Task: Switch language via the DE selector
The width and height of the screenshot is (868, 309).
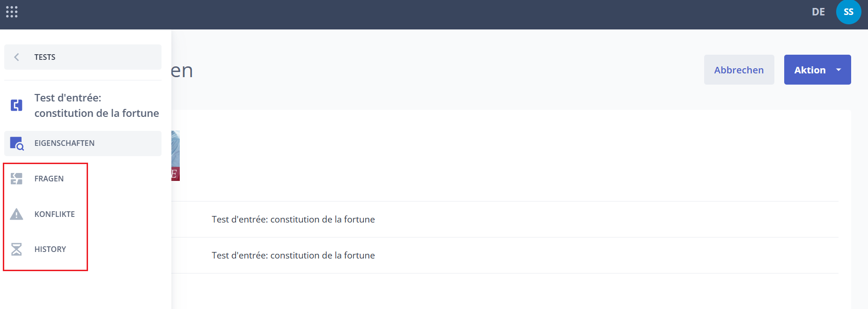Action: pyautogui.click(x=818, y=12)
